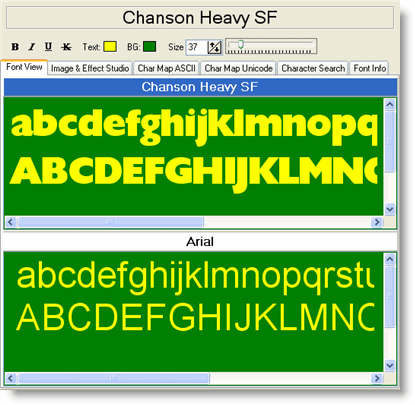Viewport: 415px width, 405px height.
Task: Toggle Italic formatting button
Action: [x=32, y=47]
